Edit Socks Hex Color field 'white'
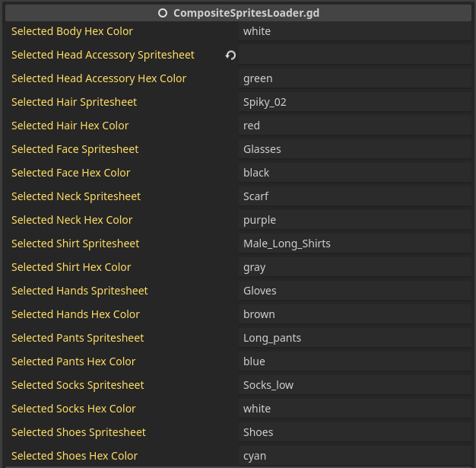 [x=355, y=409]
